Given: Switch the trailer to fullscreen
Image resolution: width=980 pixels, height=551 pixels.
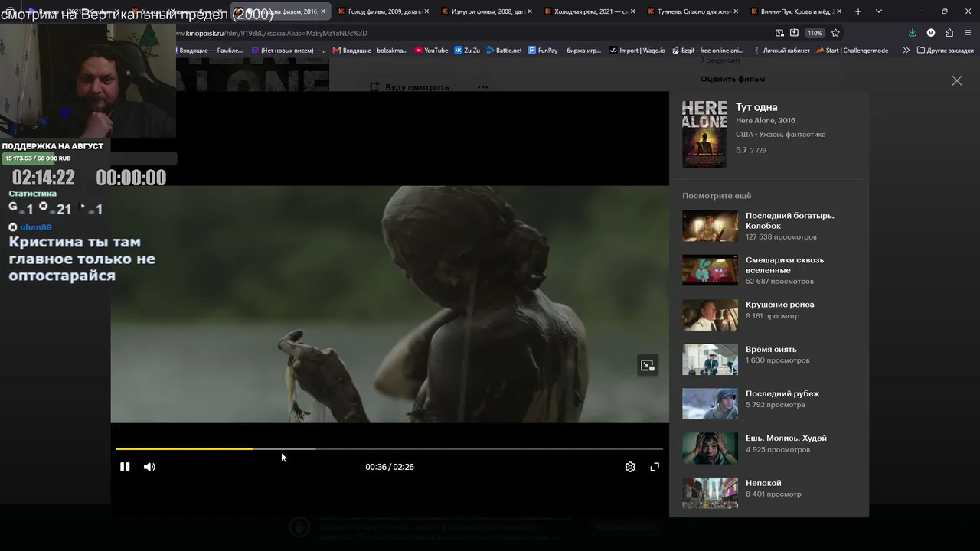Looking at the screenshot, I should pos(655,467).
